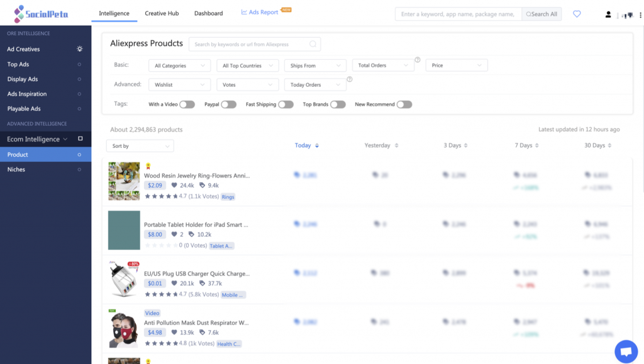Enable New Recommend toggle

404,105
